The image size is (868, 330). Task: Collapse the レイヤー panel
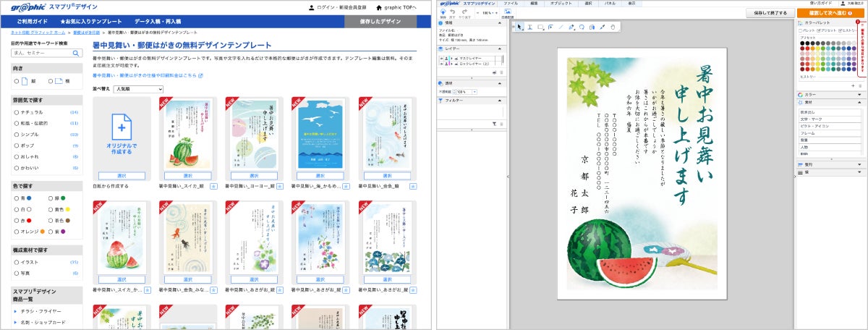coord(500,48)
